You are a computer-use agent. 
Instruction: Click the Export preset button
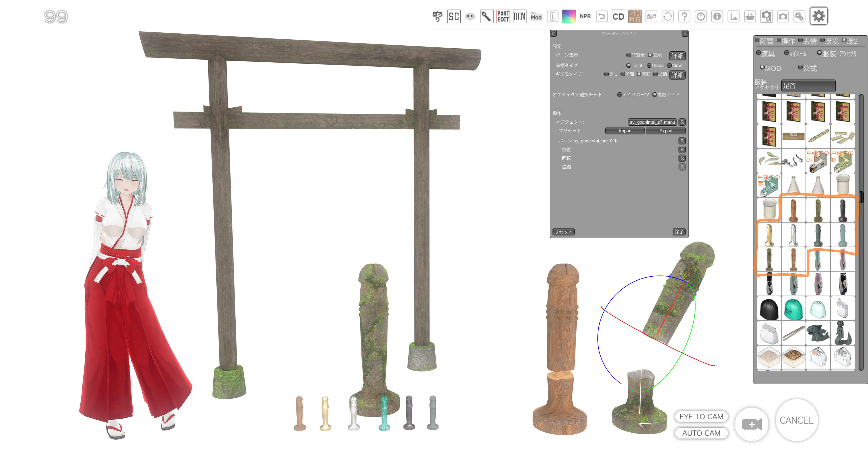click(x=665, y=131)
